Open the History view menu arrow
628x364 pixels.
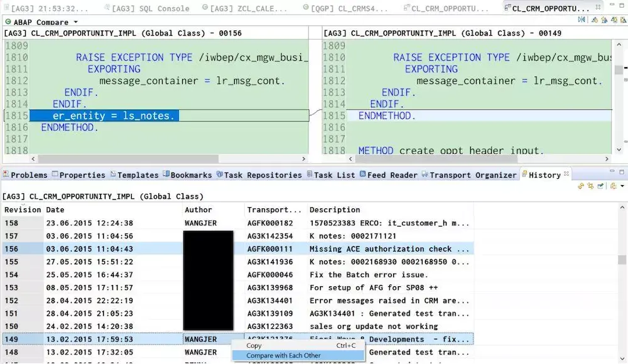622,186
